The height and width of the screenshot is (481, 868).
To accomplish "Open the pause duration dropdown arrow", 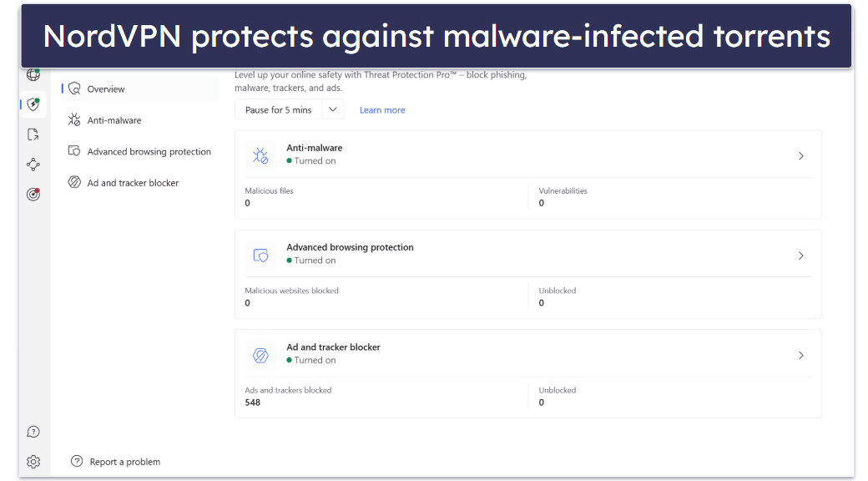I will click(x=332, y=109).
